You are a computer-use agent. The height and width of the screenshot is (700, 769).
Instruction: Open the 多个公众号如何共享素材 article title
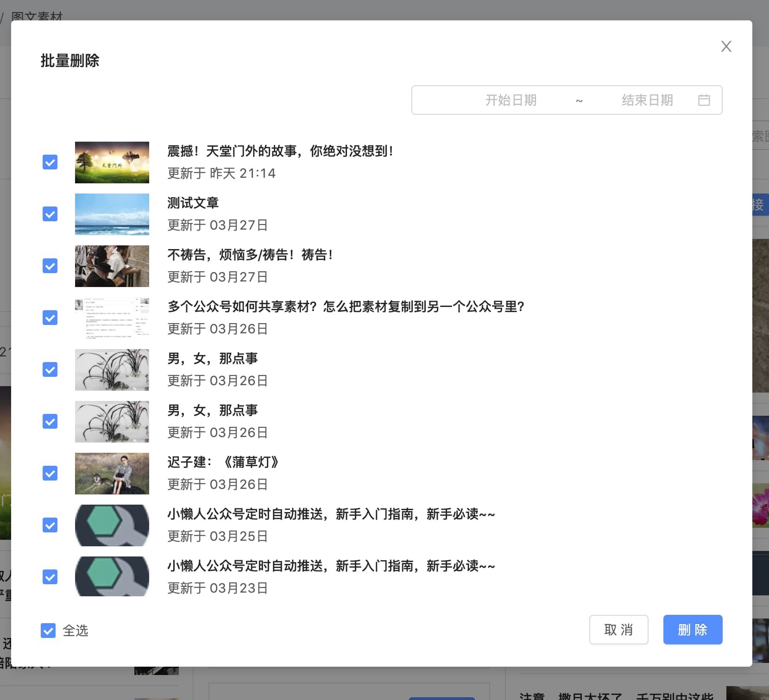coord(346,306)
